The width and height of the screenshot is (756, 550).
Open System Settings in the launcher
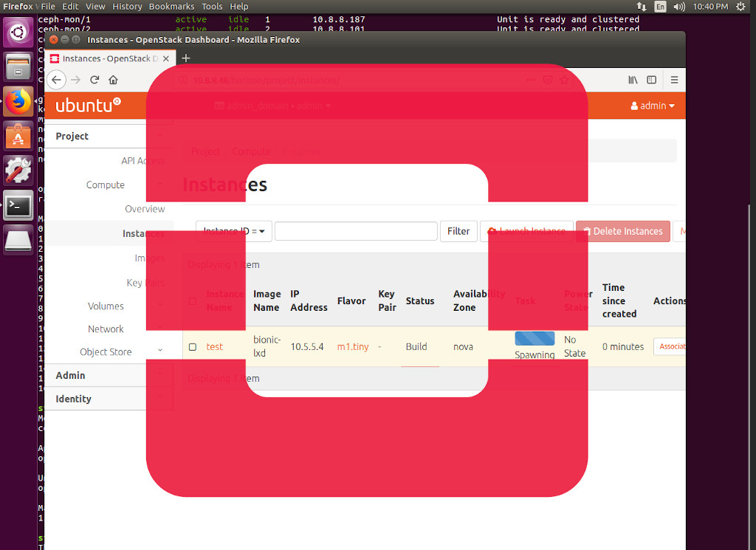coord(18,170)
